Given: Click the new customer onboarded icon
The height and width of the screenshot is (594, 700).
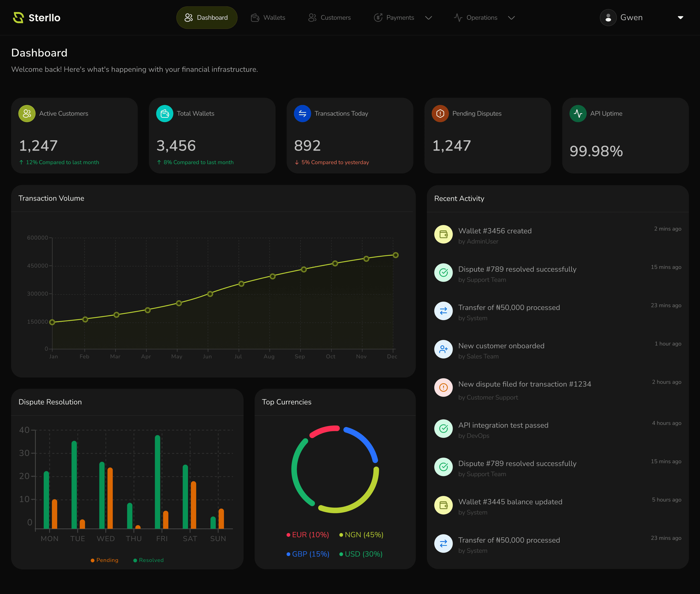Looking at the screenshot, I should 444,349.
